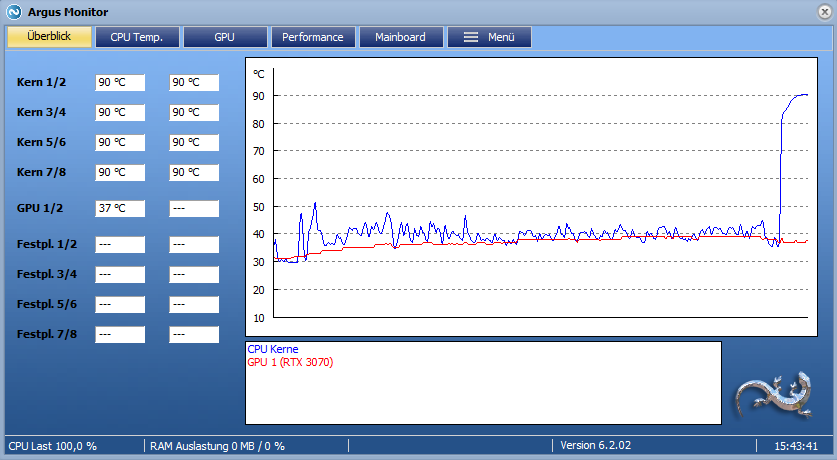Click the first Festpl. 1/2 value field
Viewport: 837px width, 460px height.
pyautogui.click(x=120, y=244)
